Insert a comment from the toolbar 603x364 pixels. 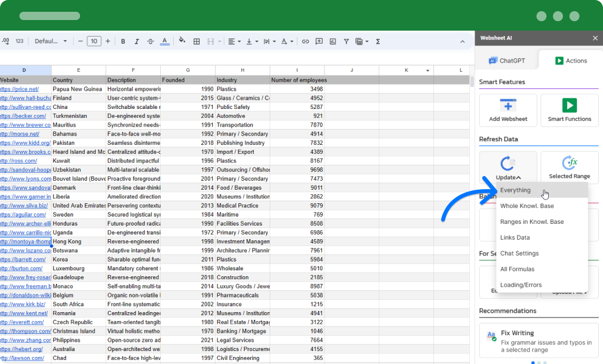pyautogui.click(x=319, y=41)
